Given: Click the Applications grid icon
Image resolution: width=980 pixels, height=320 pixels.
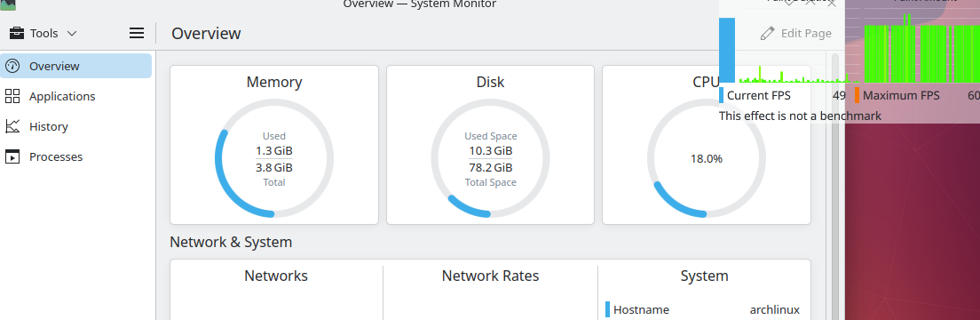Looking at the screenshot, I should [x=12, y=96].
